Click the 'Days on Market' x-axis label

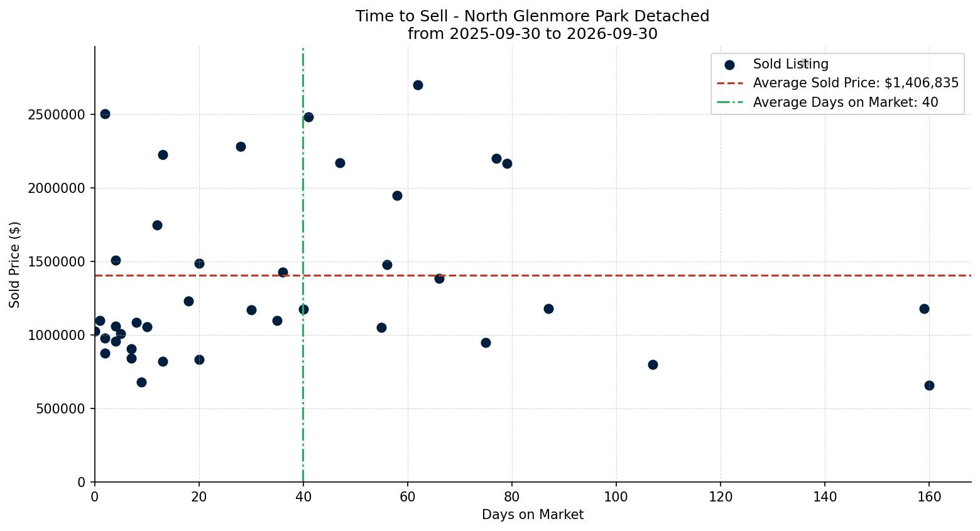[533, 515]
